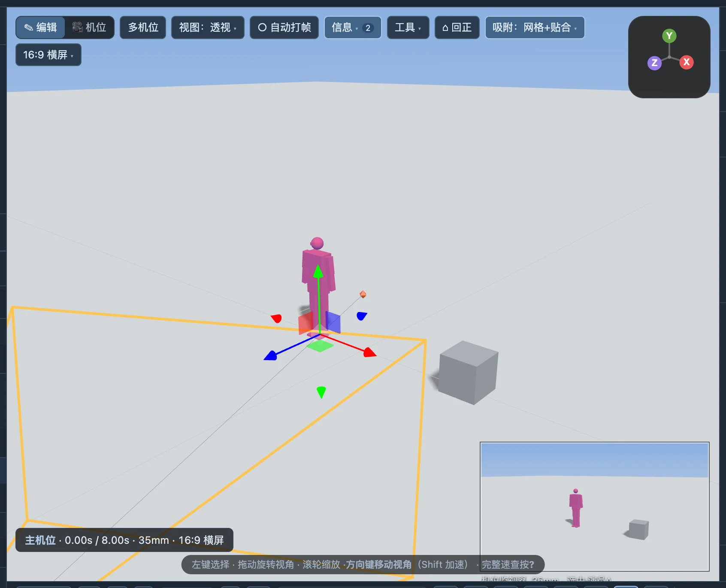Open the 吸附: 网格+贴合 snapping dropdown
Image resolution: width=726 pixels, height=588 pixels.
535,27
